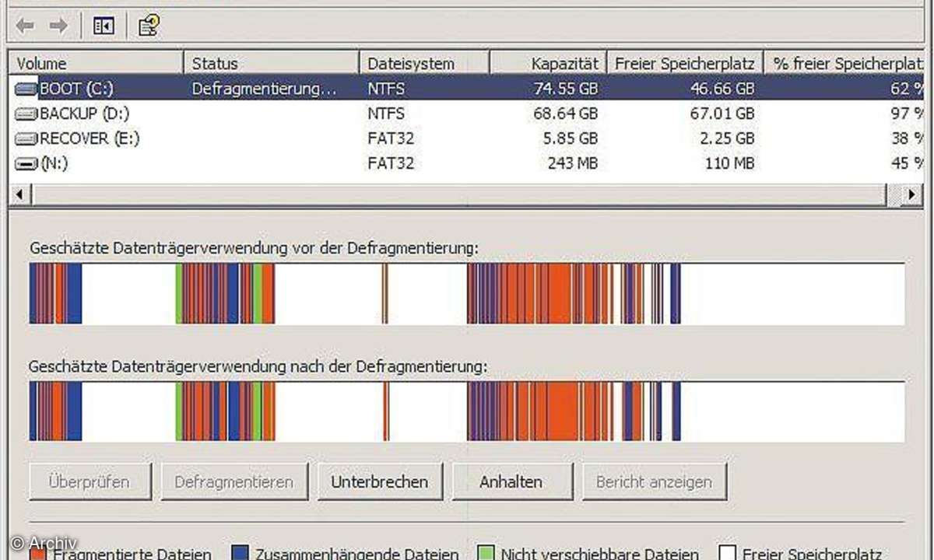The height and width of the screenshot is (560, 934).
Task: Select the BACKUP (D:) drive icon
Action: 26,114
